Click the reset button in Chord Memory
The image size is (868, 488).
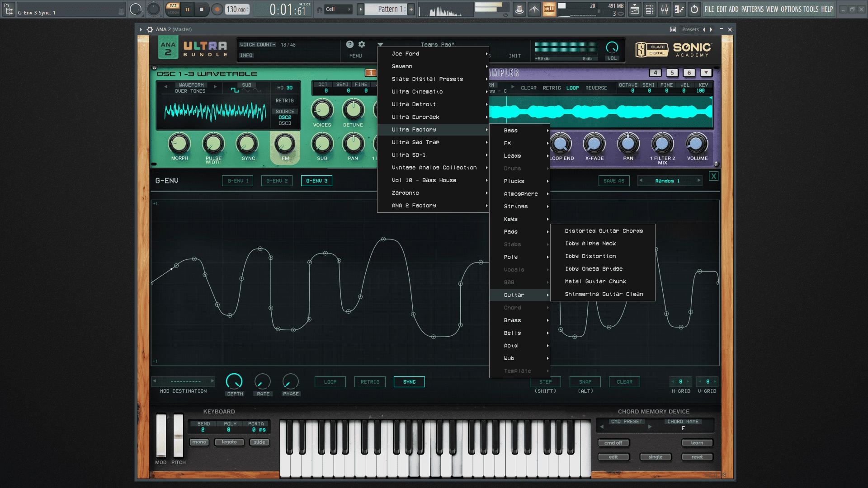coord(697,457)
